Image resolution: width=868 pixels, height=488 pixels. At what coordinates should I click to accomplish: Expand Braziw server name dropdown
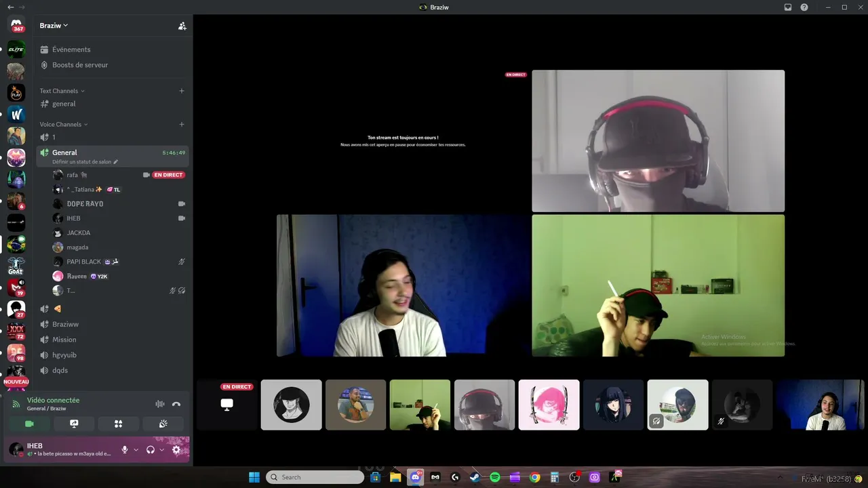point(54,26)
